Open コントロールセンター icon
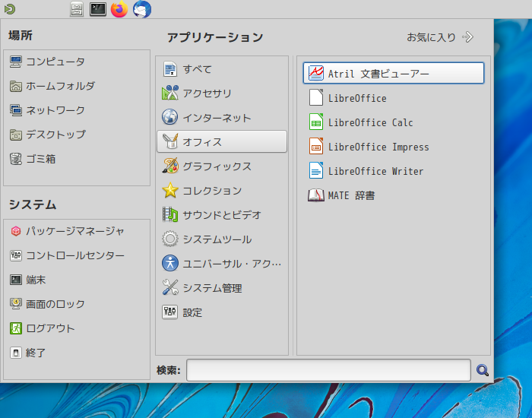 pyautogui.click(x=16, y=255)
